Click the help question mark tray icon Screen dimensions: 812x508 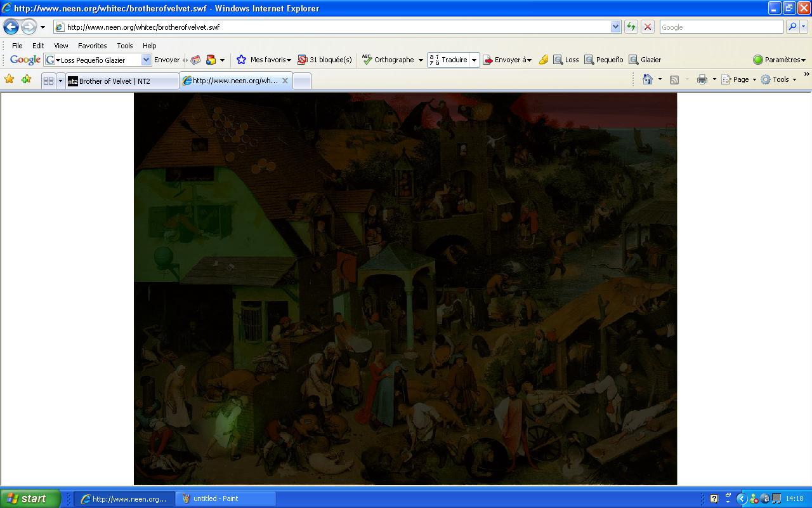pos(714,498)
